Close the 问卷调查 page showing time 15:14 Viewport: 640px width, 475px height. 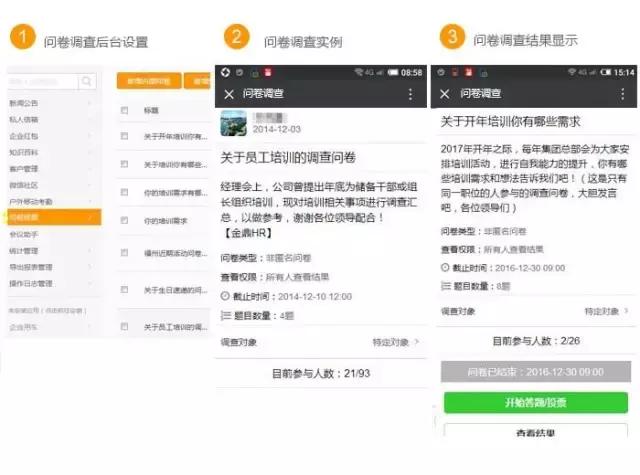[x=444, y=94]
